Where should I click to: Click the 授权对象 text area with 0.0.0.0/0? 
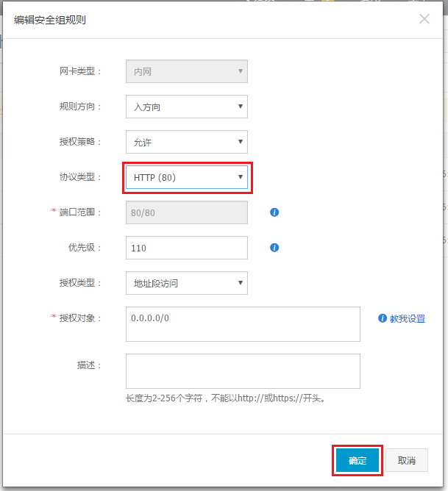coord(243,324)
